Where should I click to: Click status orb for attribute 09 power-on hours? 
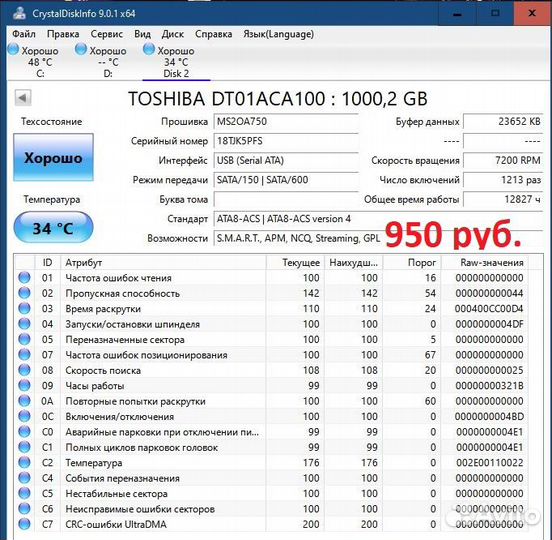click(x=24, y=385)
